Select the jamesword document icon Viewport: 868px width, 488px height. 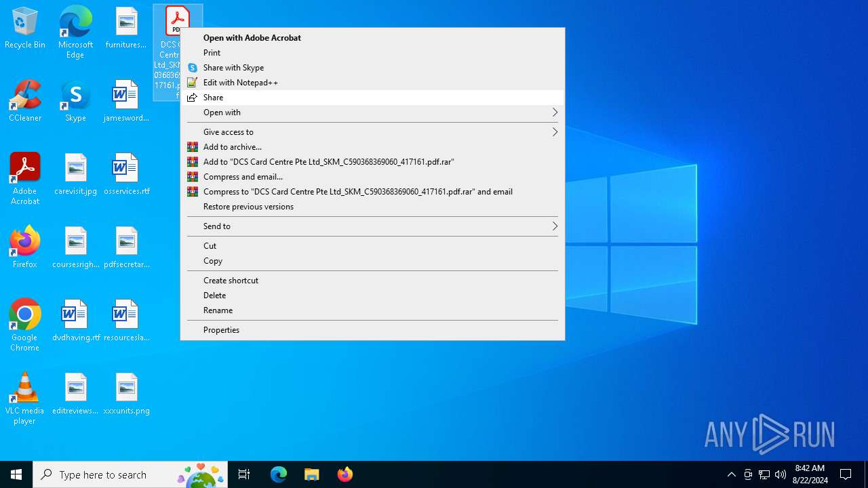[126, 102]
